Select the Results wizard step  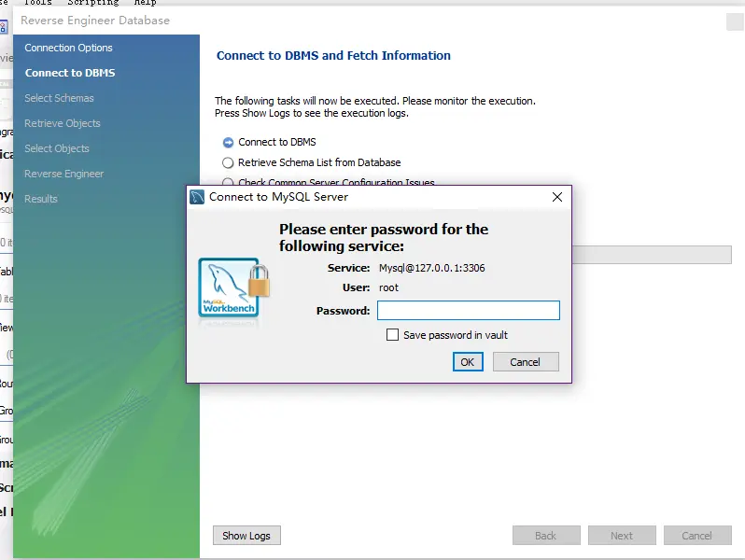(x=41, y=199)
